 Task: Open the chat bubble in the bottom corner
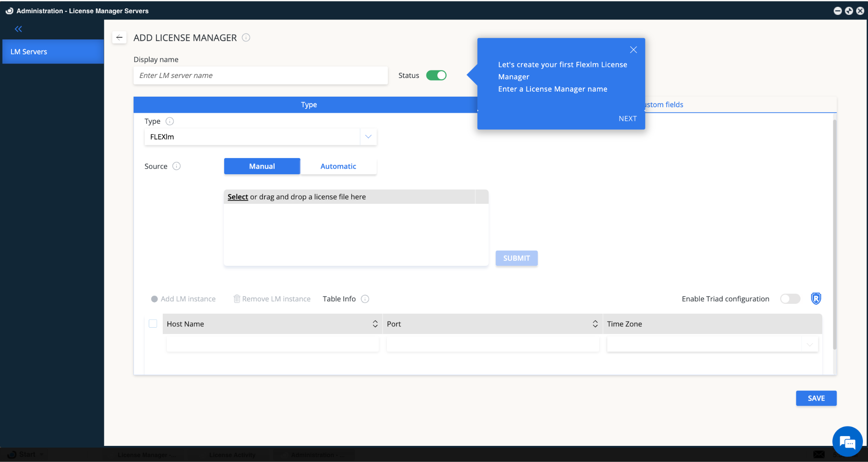(x=847, y=441)
